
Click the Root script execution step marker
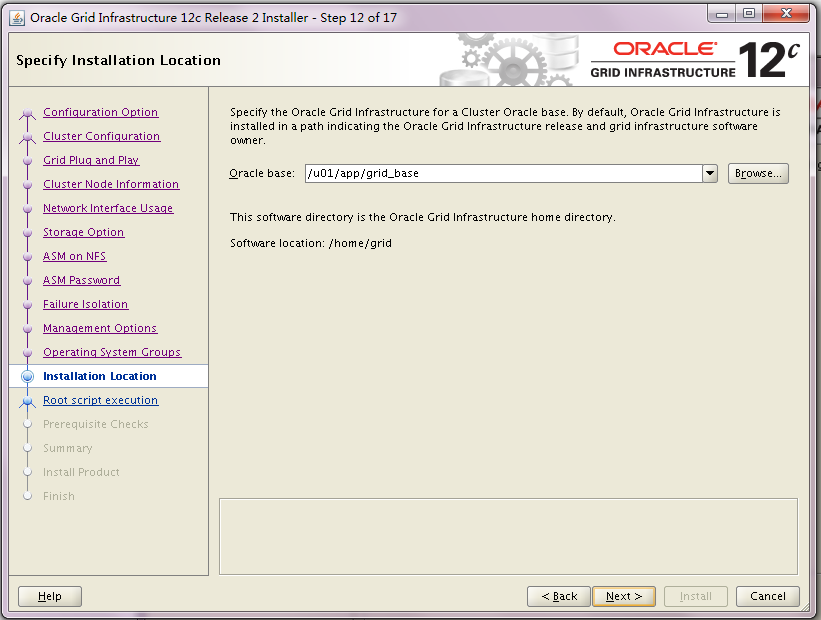pos(27,402)
